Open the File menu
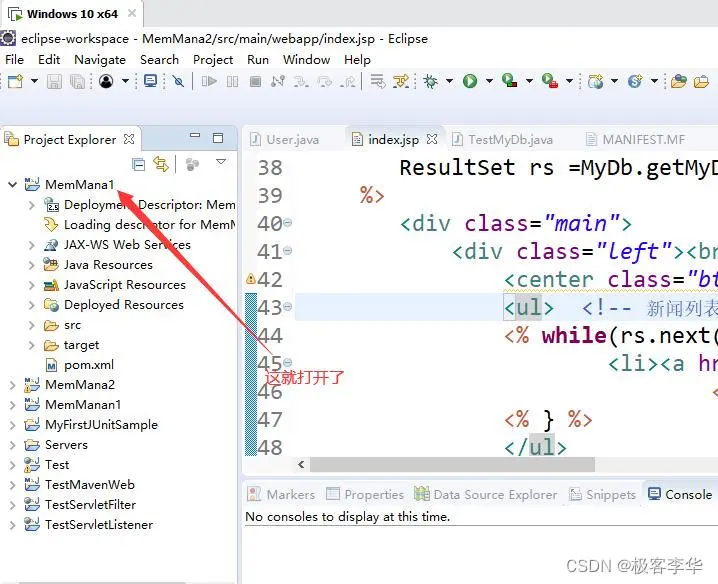Screen dimensions: 718x584 pyautogui.click(x=15, y=60)
